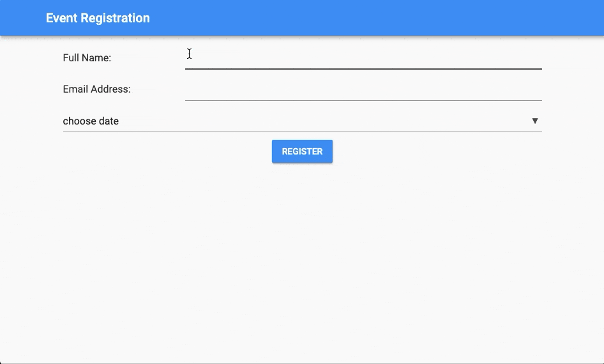Click the 'Email Address:' label
The height and width of the screenshot is (364, 604).
(96, 89)
